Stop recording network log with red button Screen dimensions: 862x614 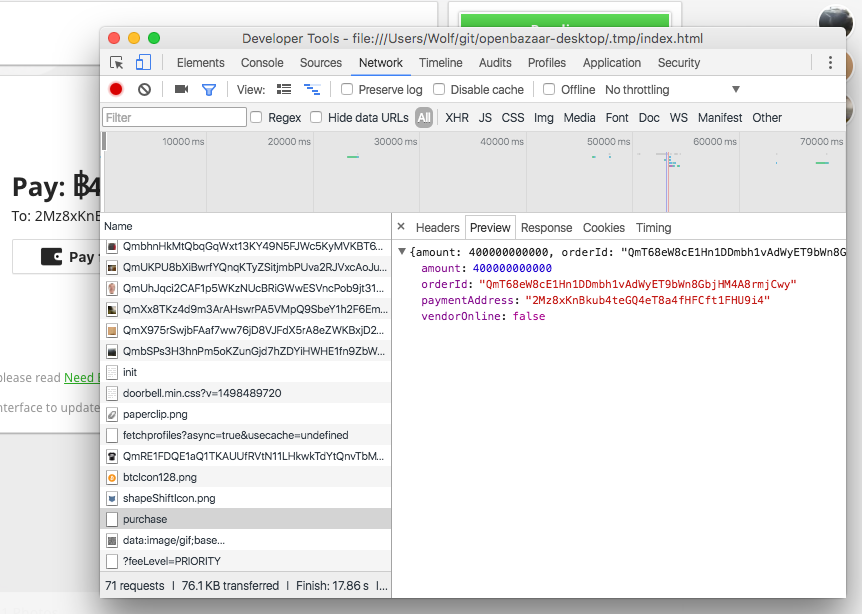pos(116,89)
